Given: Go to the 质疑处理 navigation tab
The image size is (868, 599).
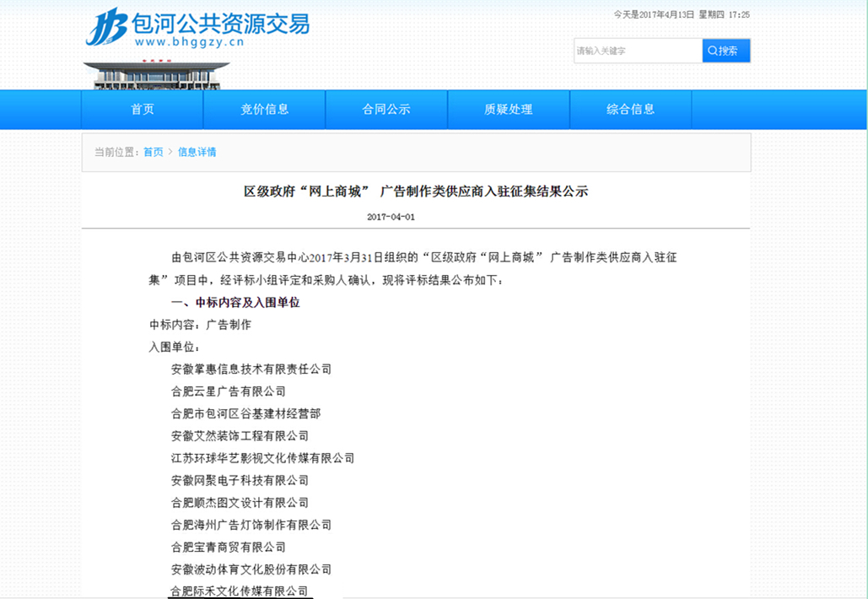Looking at the screenshot, I should 509,109.
